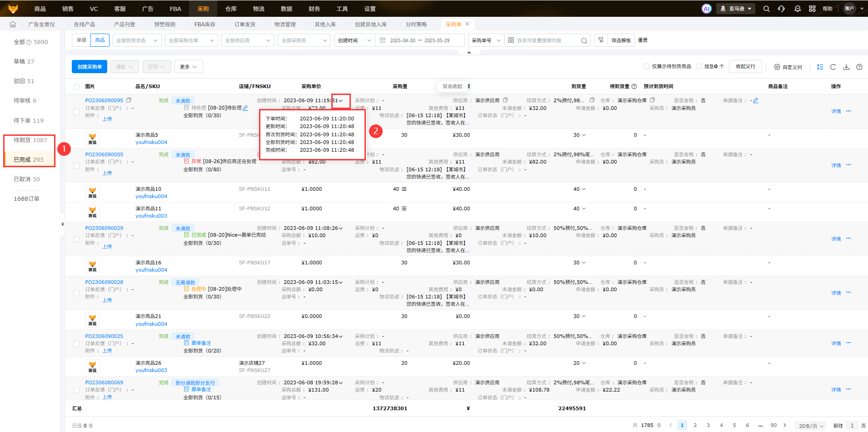Open the 全部供应商 dropdown

click(248, 40)
